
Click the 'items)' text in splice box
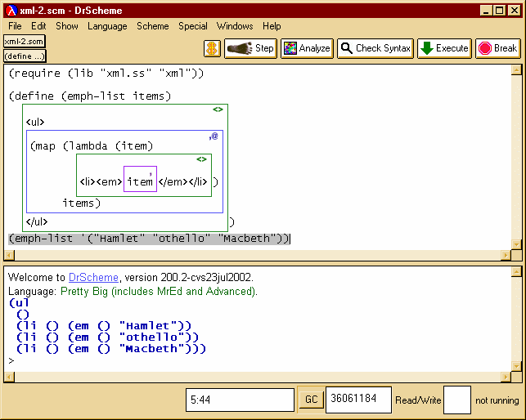coord(82,203)
